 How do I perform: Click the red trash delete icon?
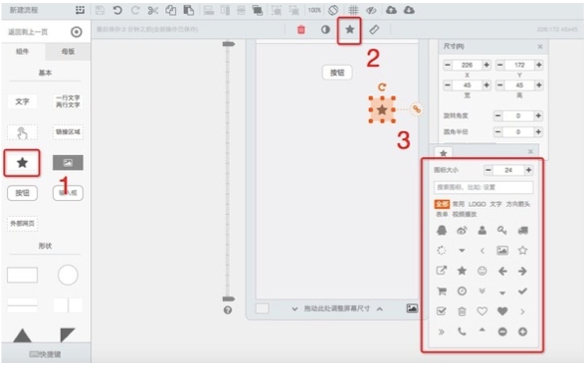click(x=301, y=30)
